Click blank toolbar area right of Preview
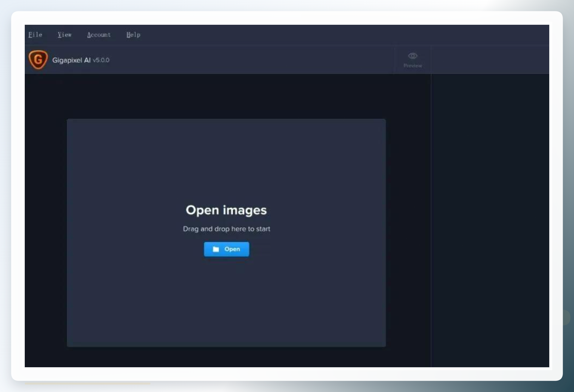Viewport: 574px width, 392px height. [x=490, y=60]
